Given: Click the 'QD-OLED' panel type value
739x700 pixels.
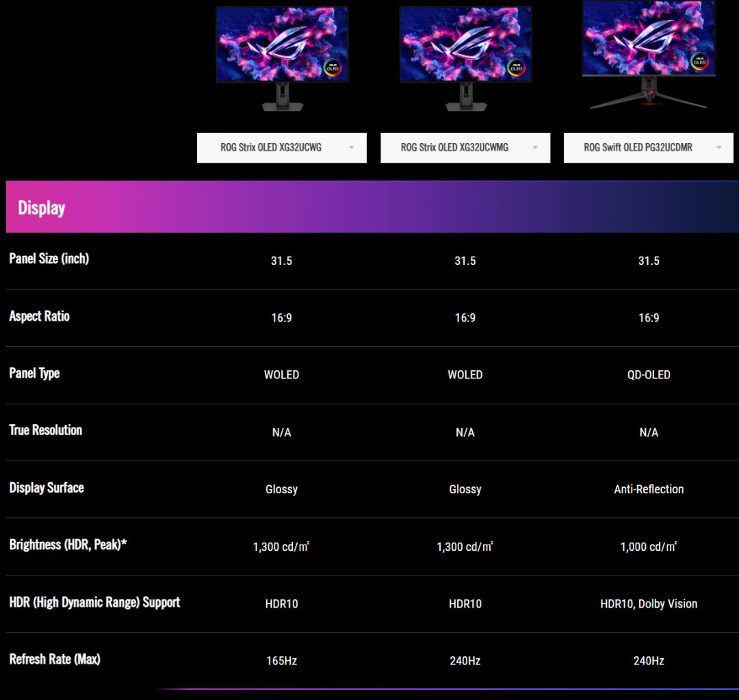Looking at the screenshot, I should [x=649, y=375].
